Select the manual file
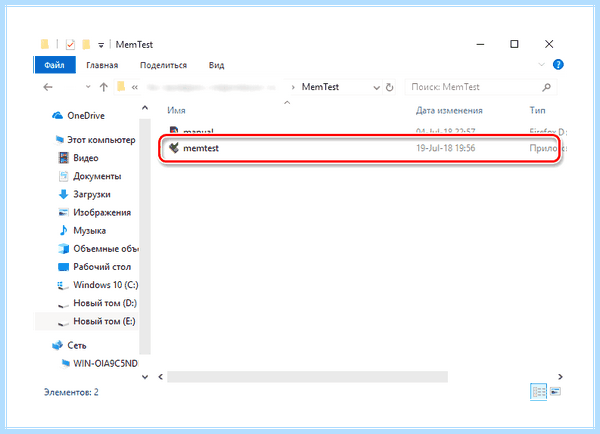Screen dimensions: 600x434 [198, 131]
